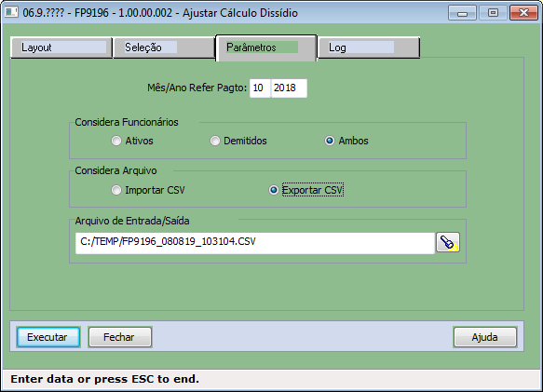Click the 'Mês/Ano Refer Pagto:' label
The image size is (543, 392).
197,88
